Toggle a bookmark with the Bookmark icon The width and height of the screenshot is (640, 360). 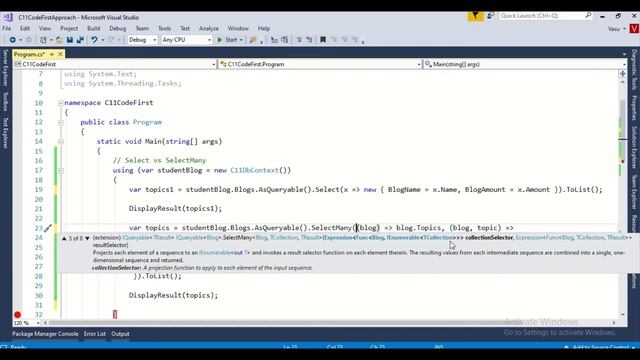(x=323, y=40)
